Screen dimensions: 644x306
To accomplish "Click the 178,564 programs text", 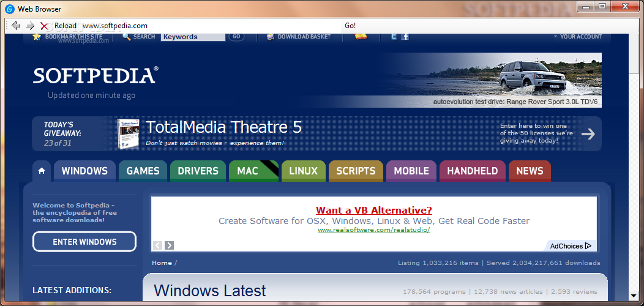I will 434,292.
